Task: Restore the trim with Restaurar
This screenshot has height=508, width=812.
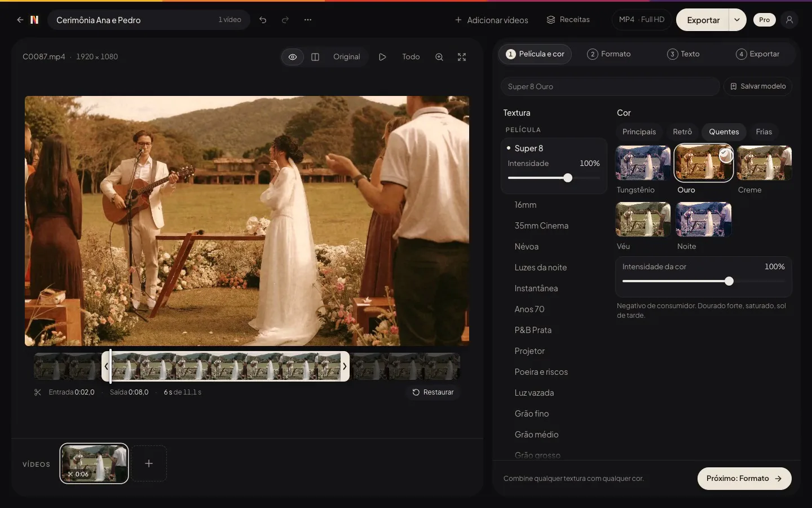Action: point(433,392)
